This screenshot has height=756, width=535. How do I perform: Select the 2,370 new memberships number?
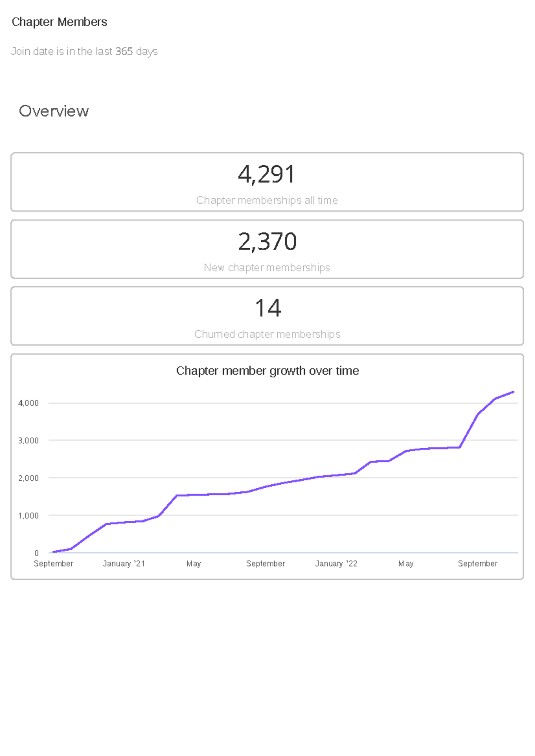tap(267, 241)
